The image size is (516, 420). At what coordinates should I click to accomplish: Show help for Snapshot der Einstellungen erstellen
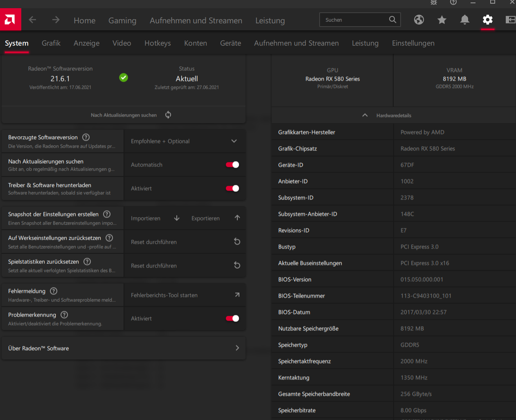(107, 214)
